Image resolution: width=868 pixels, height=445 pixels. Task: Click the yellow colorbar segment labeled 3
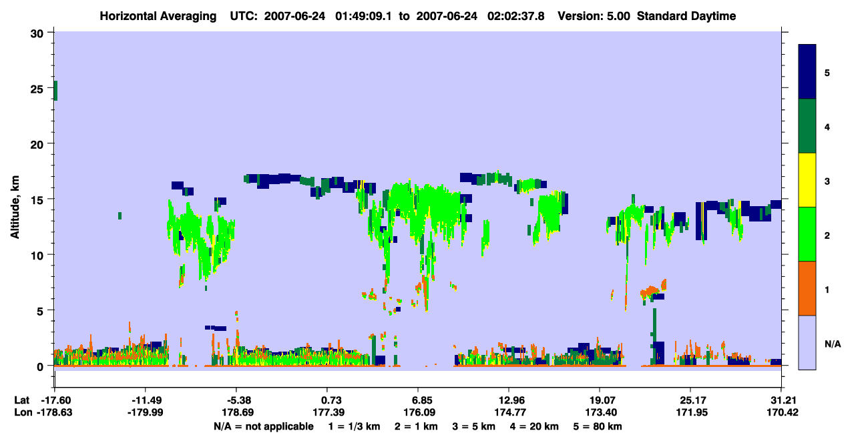pos(807,180)
